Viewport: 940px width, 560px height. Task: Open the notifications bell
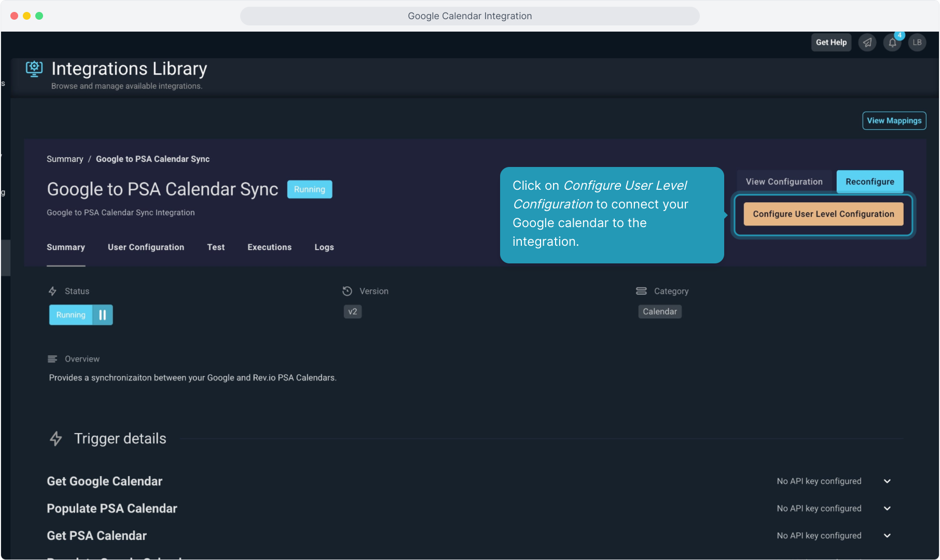click(x=892, y=43)
